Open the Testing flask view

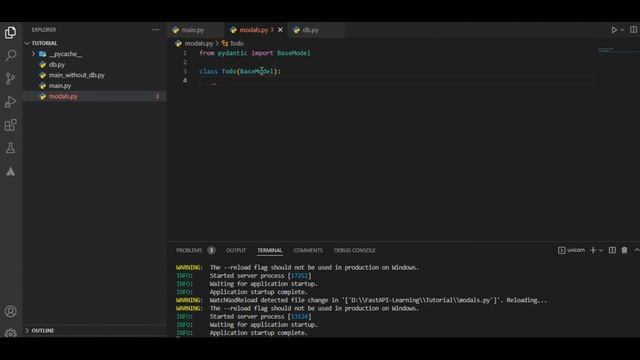[11, 148]
